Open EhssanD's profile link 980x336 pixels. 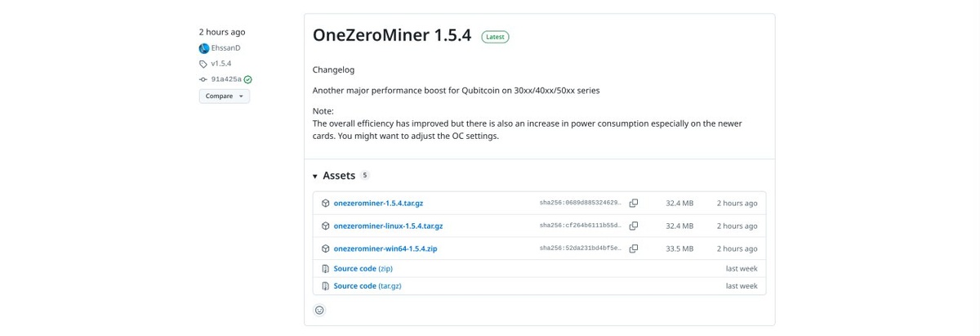(x=226, y=48)
